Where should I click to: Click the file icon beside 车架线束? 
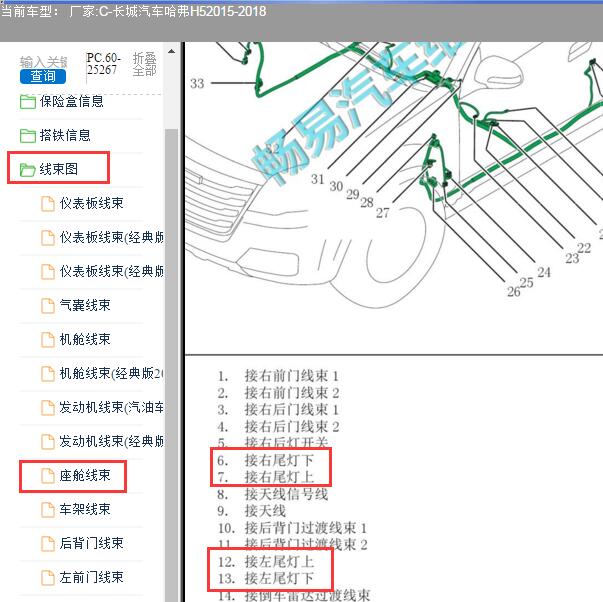[x=48, y=510]
